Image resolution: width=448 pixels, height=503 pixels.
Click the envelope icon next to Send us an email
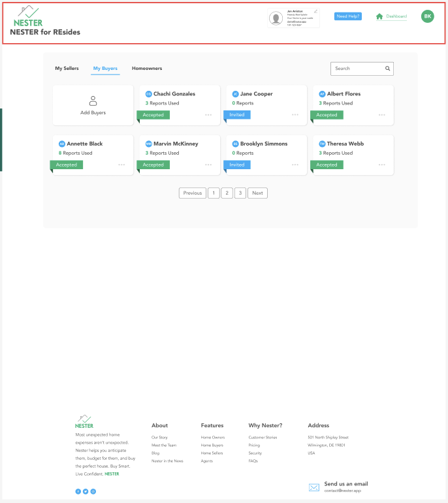click(x=314, y=487)
